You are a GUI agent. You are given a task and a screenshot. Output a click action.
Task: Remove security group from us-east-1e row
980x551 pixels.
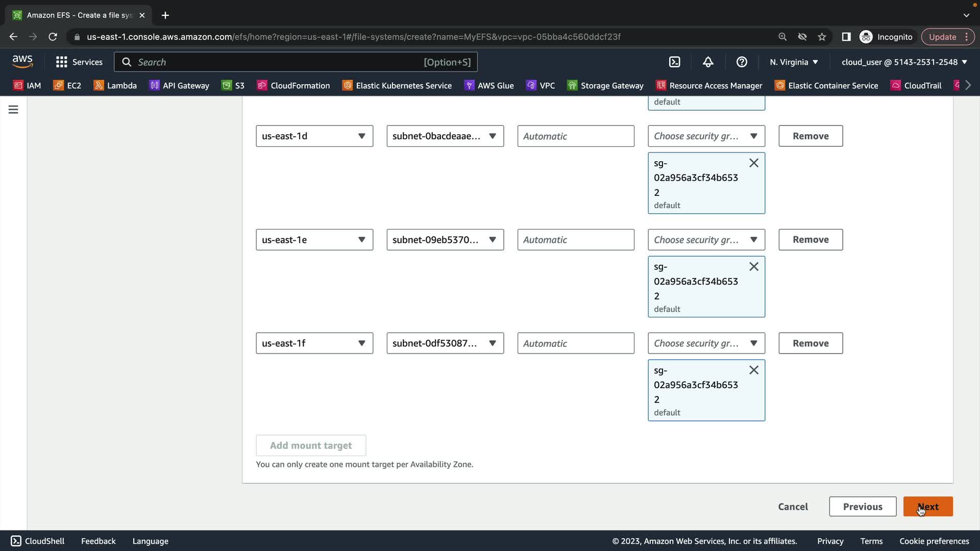pos(753,267)
